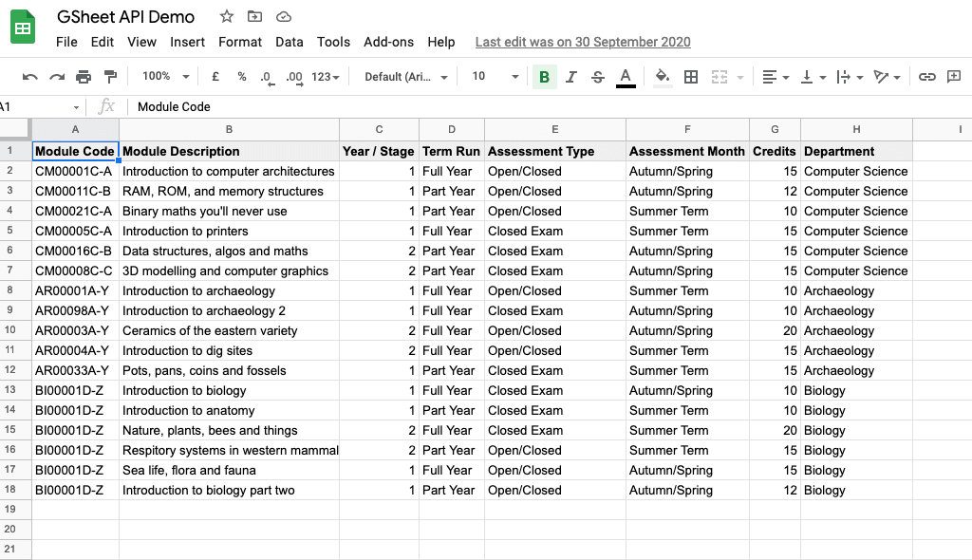972x560 pixels.
Task: Click the spreadsheet title GSheet API Demo
Action: [124, 16]
